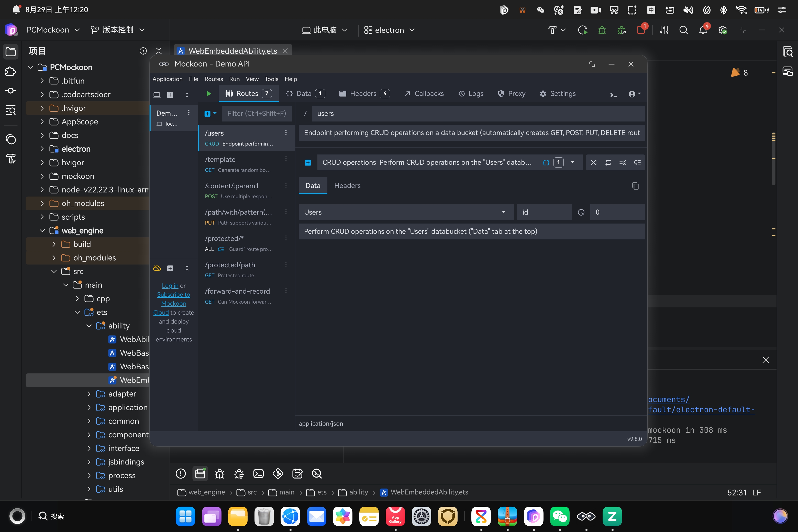Viewport: 798px width, 532px height.
Task: Expand the .bitfun folder in the project tree
Action: click(42, 81)
